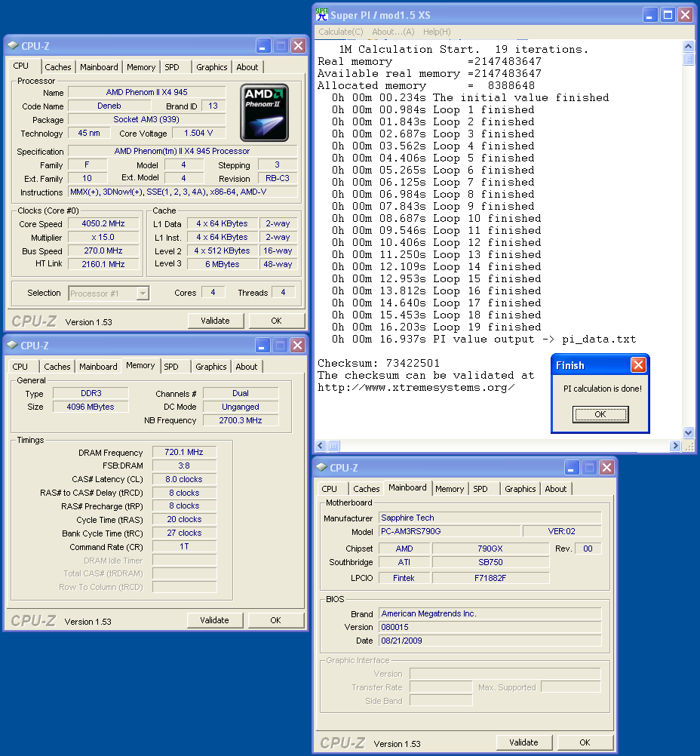Select Caches tab in CPU-Z Memory window

click(57, 367)
